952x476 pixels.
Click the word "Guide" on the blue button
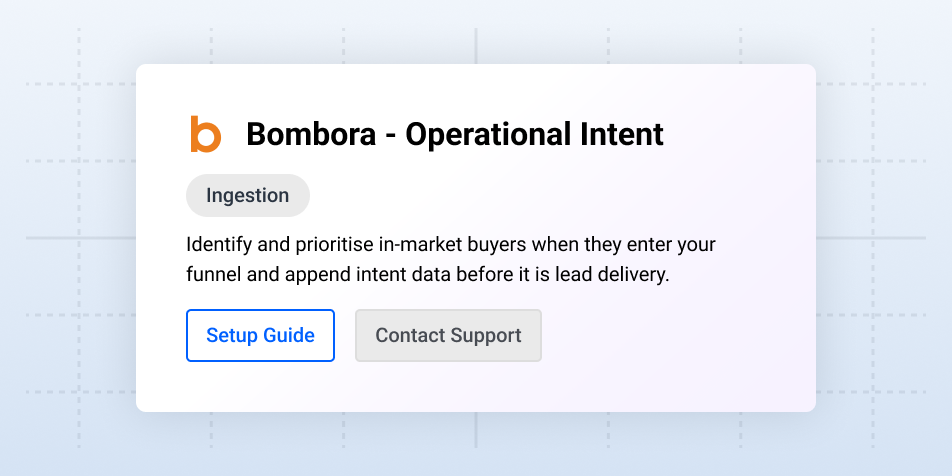[x=290, y=335]
